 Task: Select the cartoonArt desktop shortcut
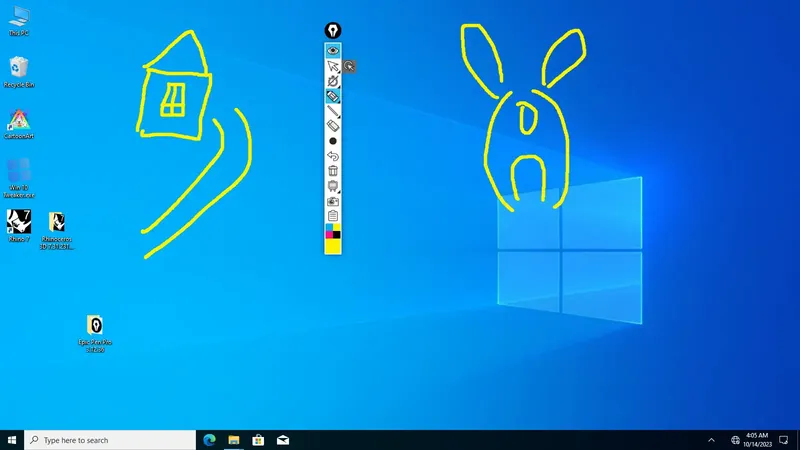point(19,124)
